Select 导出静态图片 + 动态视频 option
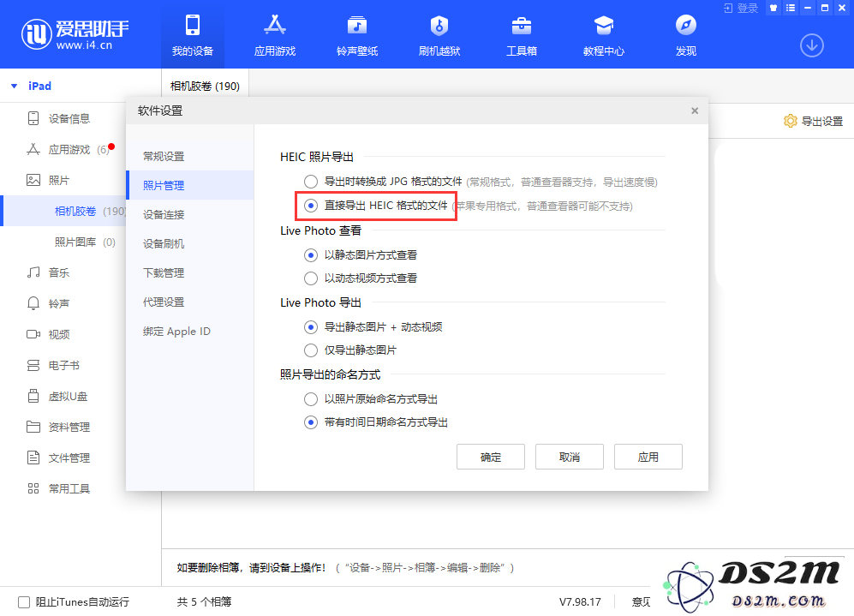The width and height of the screenshot is (854, 616). pyautogui.click(x=311, y=326)
